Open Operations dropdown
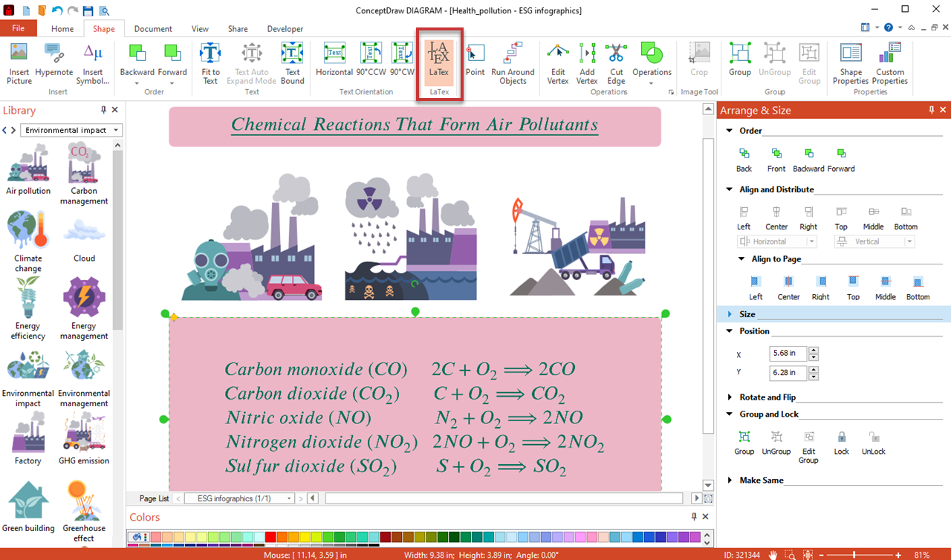 652,83
